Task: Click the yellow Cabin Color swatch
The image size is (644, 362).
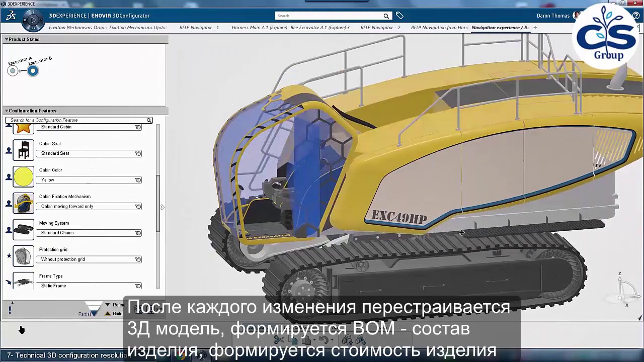Action: (23, 177)
